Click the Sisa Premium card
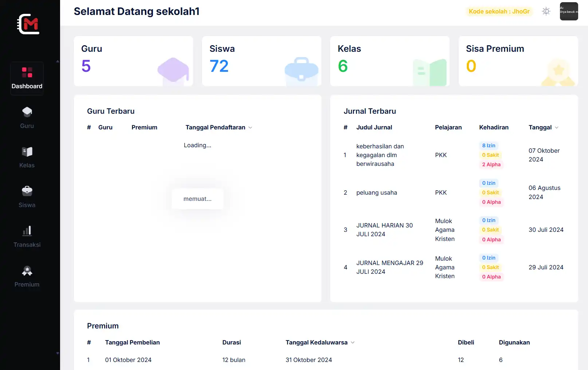The image size is (588, 370). (518, 61)
